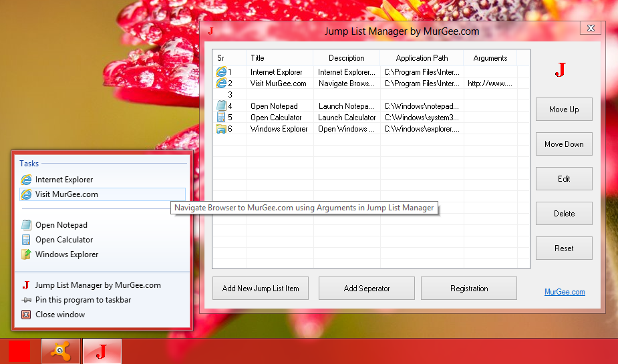This screenshot has height=364, width=618.
Task: Click the Navigate Brows... description cell
Action: pyautogui.click(x=347, y=83)
